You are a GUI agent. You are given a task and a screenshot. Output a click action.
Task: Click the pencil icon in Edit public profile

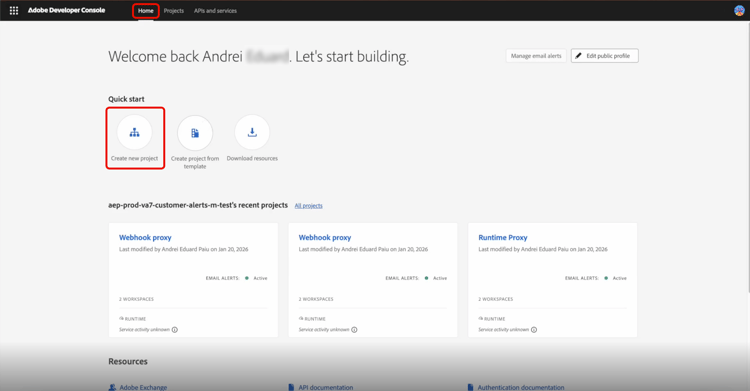pyautogui.click(x=578, y=56)
